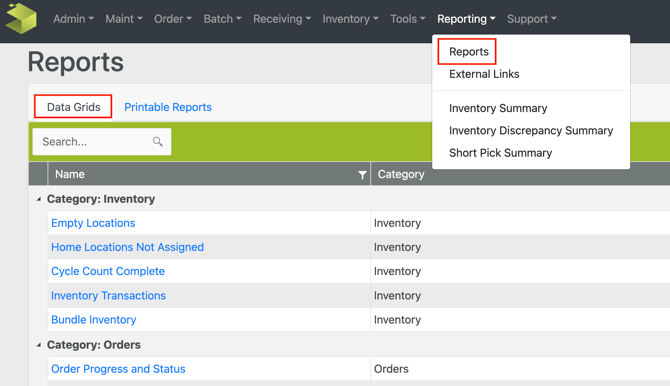This screenshot has width=670, height=386.
Task: Open the Name column filter icon
Action: coord(362,174)
